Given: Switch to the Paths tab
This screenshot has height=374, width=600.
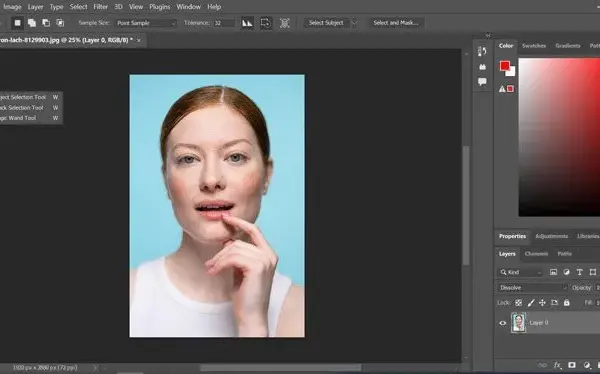Looking at the screenshot, I should pyautogui.click(x=564, y=254).
